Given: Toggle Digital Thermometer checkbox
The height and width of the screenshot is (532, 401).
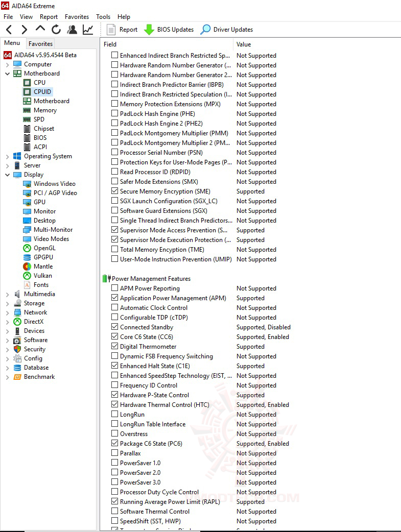Looking at the screenshot, I should (115, 346).
